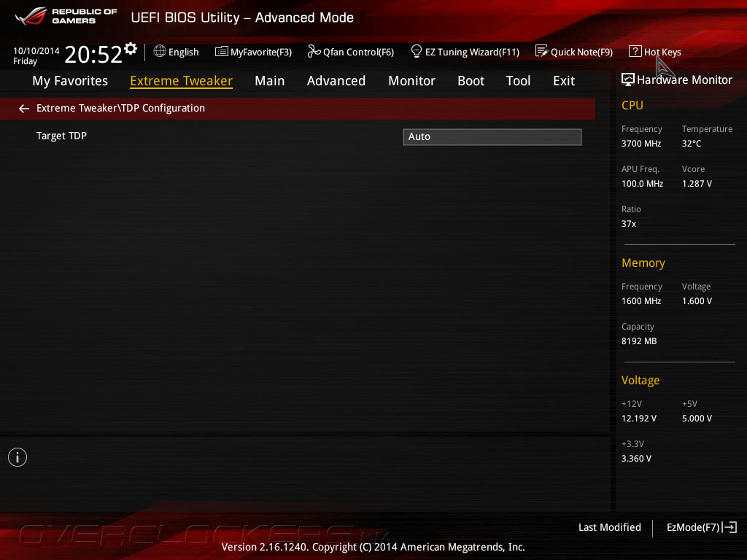Click the 37x ratio value
The width and height of the screenshot is (747, 560).
point(629,223)
